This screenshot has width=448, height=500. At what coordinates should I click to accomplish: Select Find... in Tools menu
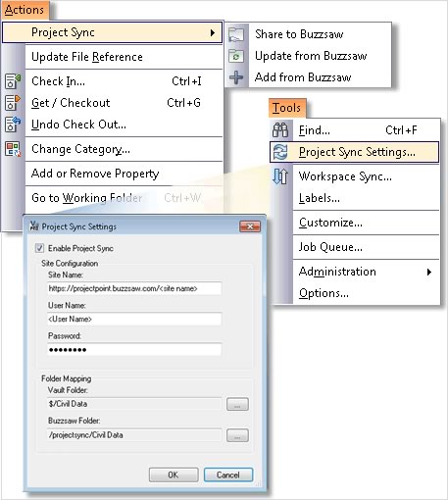click(x=355, y=130)
